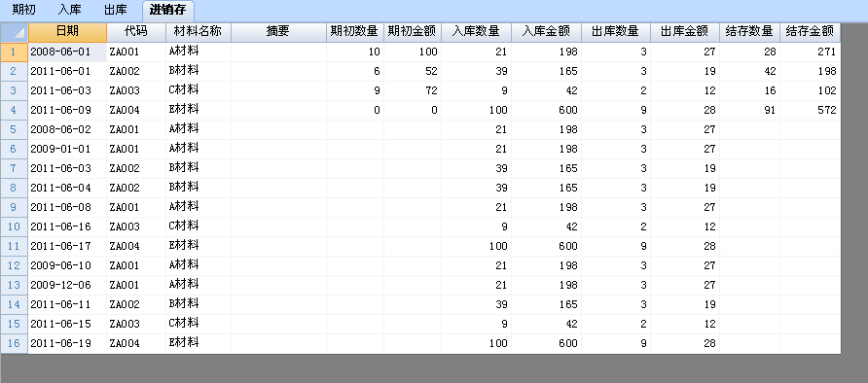Click date cell 2008-06-01
Screen dimensions: 868x383
pyautogui.click(x=67, y=52)
